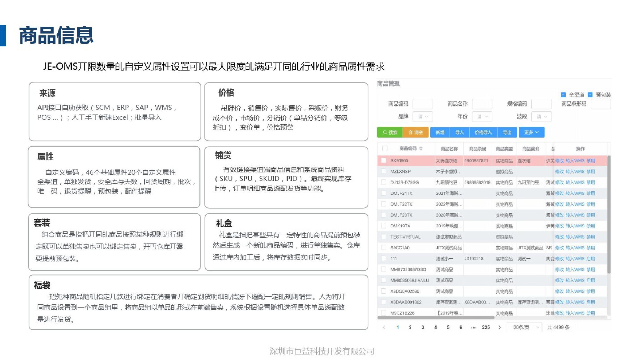The height and width of the screenshot is (362, 644).
Task: Click the 6900887821 barcode cell
Action: [x=476, y=161]
